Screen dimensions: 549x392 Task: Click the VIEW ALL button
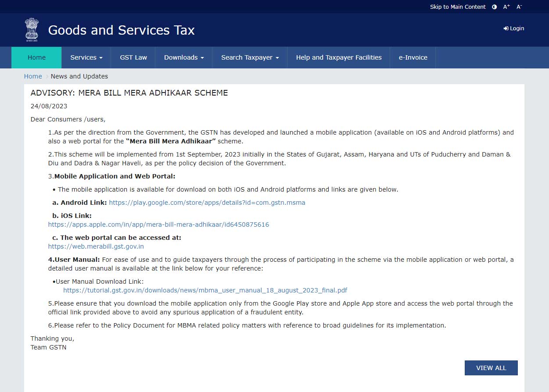pos(491,368)
